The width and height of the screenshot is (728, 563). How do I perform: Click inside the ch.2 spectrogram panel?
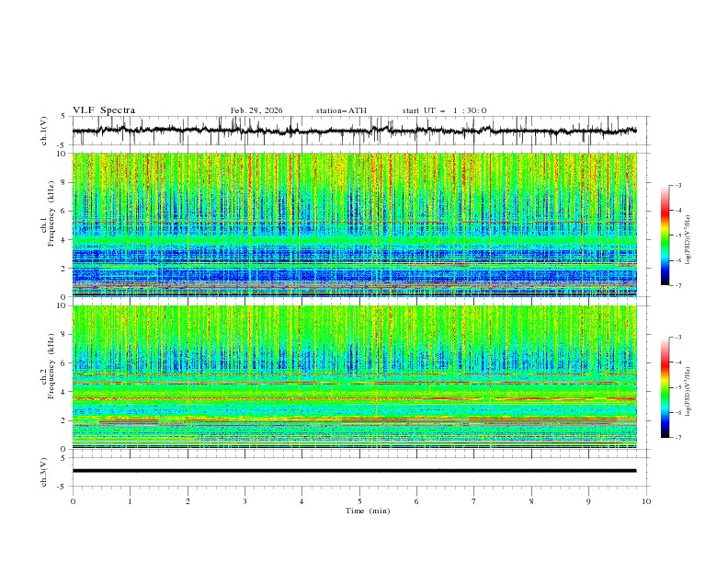point(354,377)
